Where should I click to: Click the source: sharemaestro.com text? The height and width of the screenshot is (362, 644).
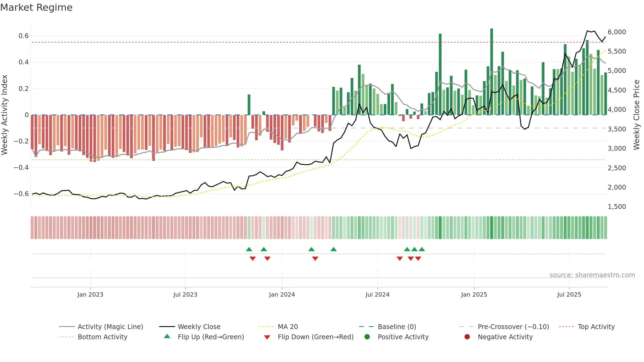[592, 275]
